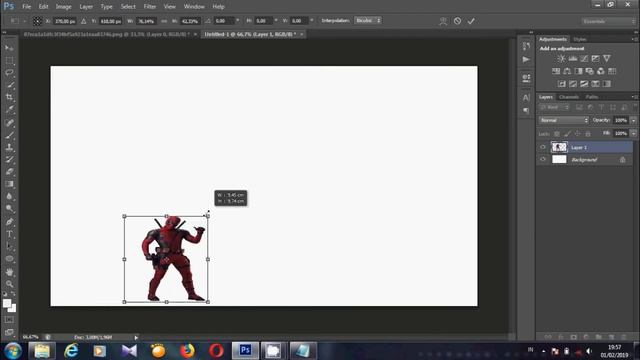Screen dimensions: 640x360
Task: Select the Gradient tool
Action: click(x=9, y=184)
